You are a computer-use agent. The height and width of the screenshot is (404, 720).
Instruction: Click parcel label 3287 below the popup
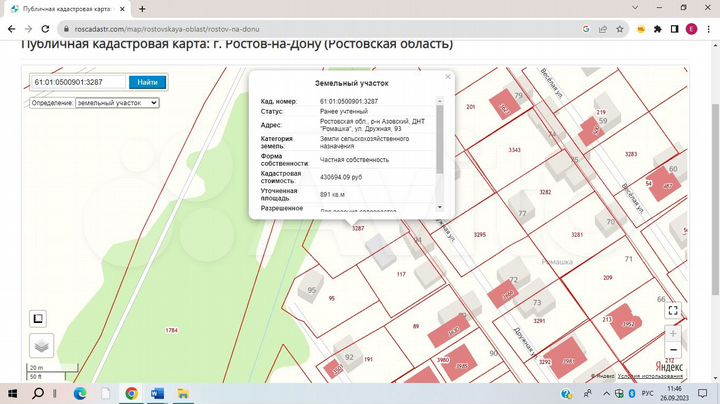coord(358,228)
